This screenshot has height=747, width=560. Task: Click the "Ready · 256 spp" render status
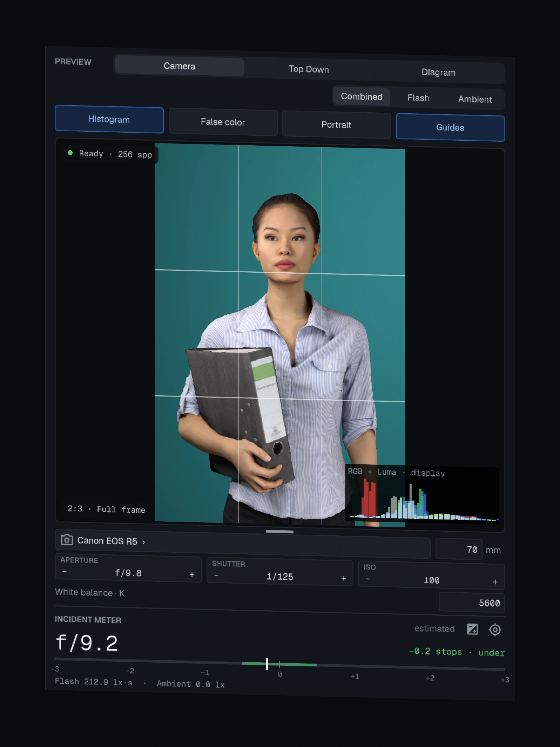(x=110, y=154)
